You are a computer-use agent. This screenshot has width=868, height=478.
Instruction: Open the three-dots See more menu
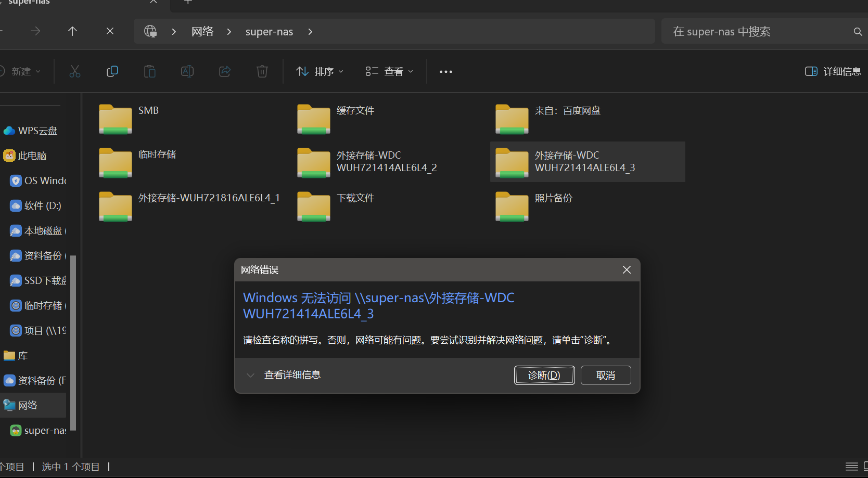(446, 72)
